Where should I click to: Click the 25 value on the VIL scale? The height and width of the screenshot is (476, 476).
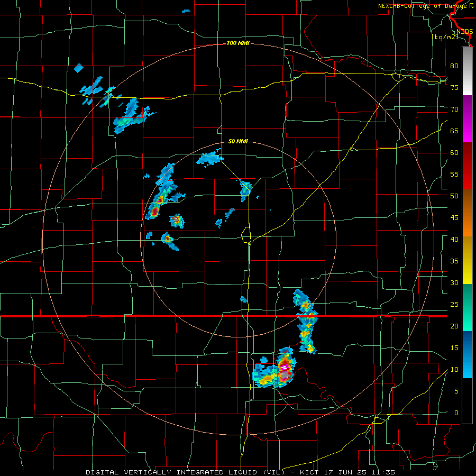(454, 305)
